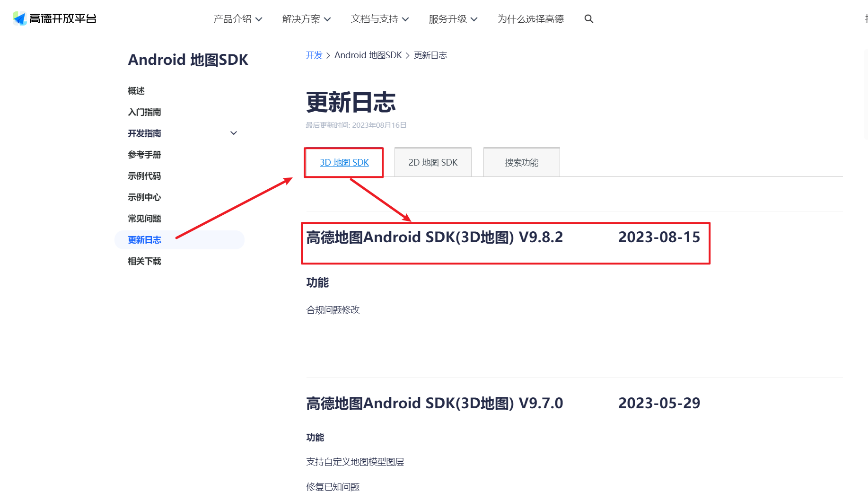Click the 合规问题修改 entry
The height and width of the screenshot is (501, 868).
click(x=333, y=310)
